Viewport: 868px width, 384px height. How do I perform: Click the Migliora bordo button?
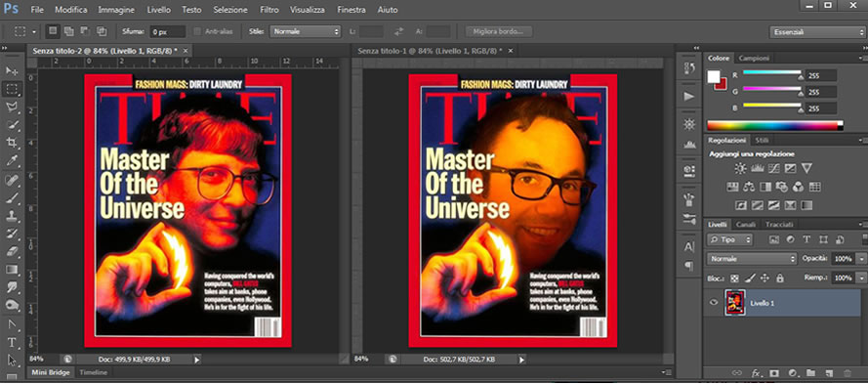click(499, 31)
